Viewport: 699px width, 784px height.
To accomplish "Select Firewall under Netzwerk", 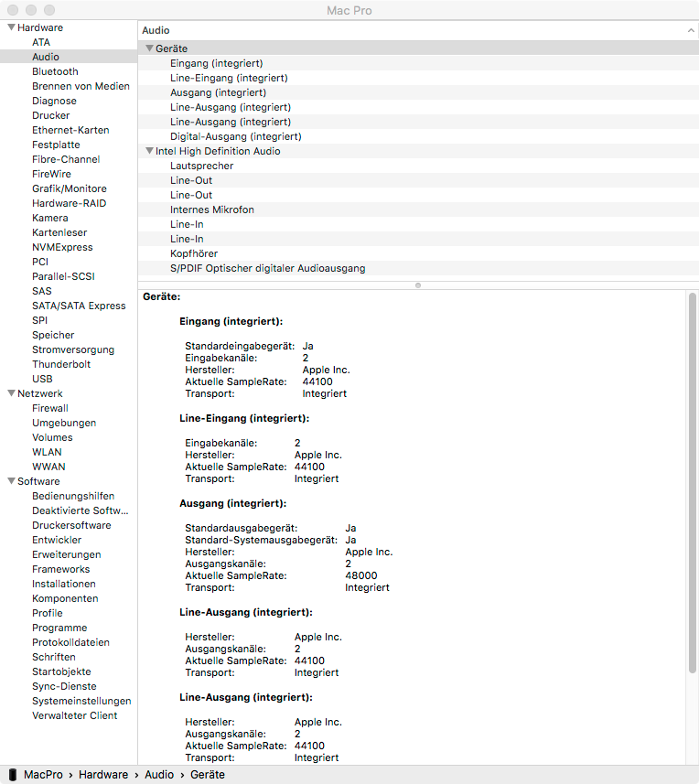I will point(50,408).
